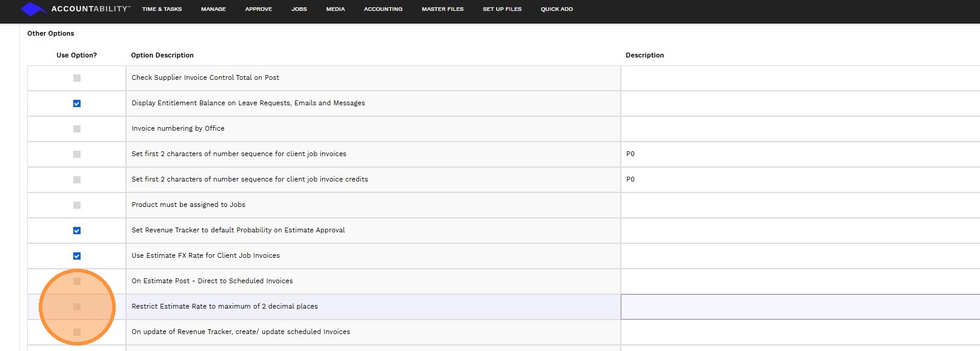Uncheck Use Estimate FX Rate for Client Invoices
The height and width of the screenshot is (351, 980).
[x=77, y=256]
